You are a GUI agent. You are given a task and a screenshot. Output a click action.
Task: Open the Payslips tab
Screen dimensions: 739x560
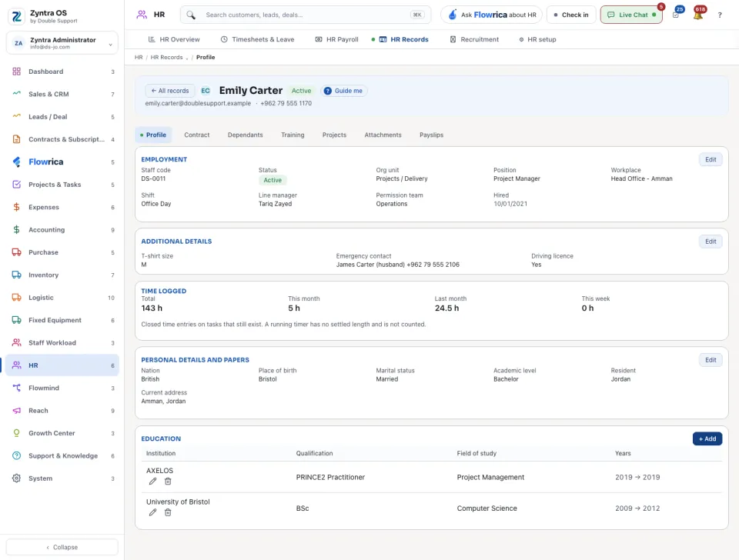point(431,135)
